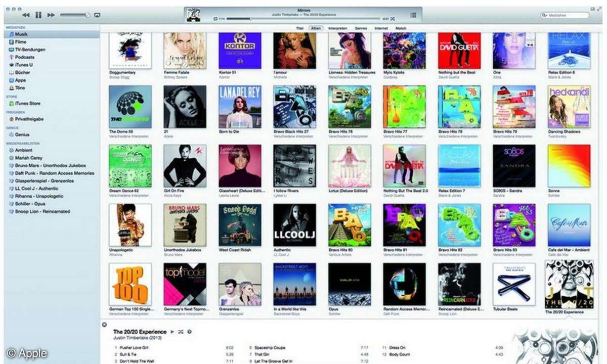This screenshot has width=607, height=364.
Task: Enter full screen with the top-right arrows
Action: [600, 9]
